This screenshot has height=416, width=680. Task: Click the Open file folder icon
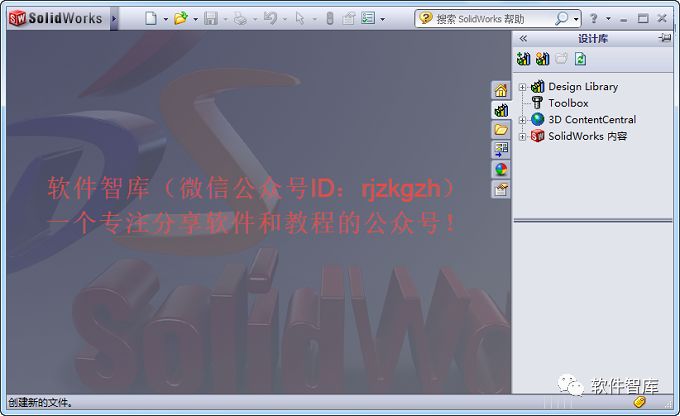pyautogui.click(x=180, y=18)
